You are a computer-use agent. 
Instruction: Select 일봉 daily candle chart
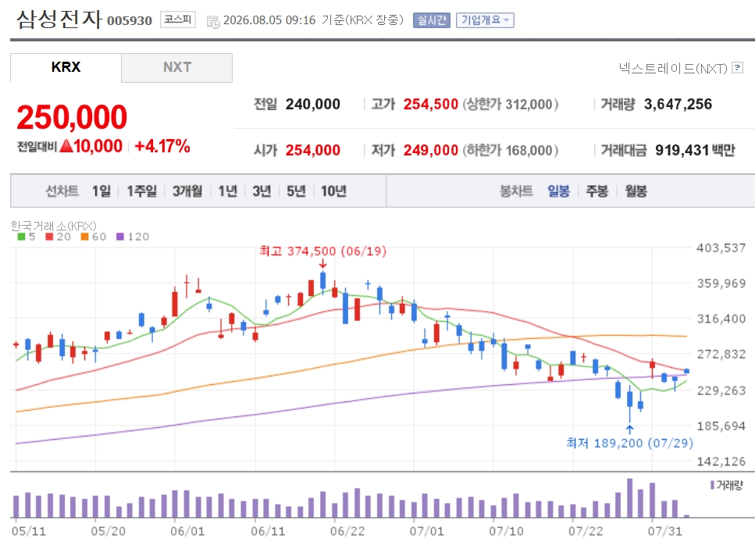(558, 191)
